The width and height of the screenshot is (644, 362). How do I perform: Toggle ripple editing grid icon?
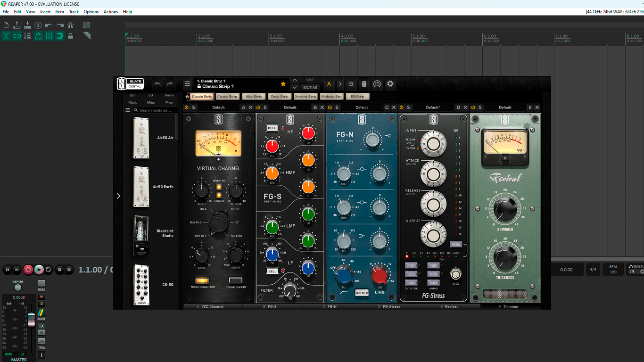point(27,36)
